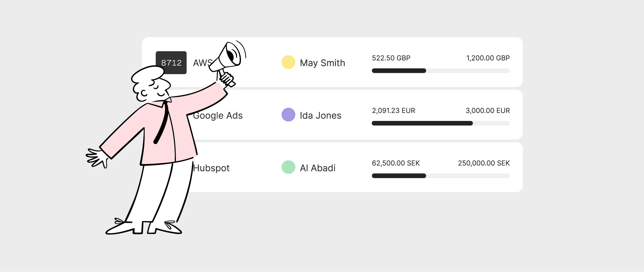Click the Hubspot spending progress bar
Screen dimensions: 644x272
(440, 176)
